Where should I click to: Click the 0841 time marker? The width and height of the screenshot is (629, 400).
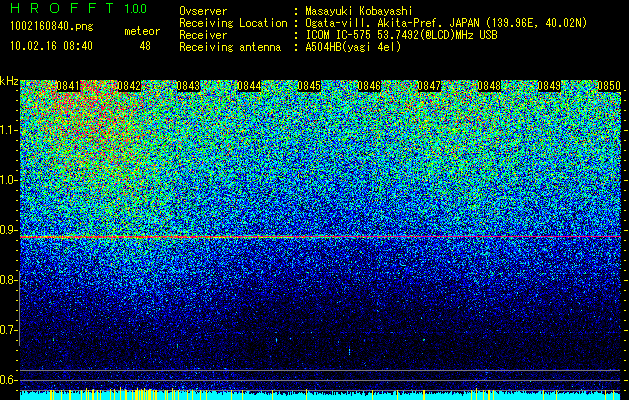click(68, 86)
